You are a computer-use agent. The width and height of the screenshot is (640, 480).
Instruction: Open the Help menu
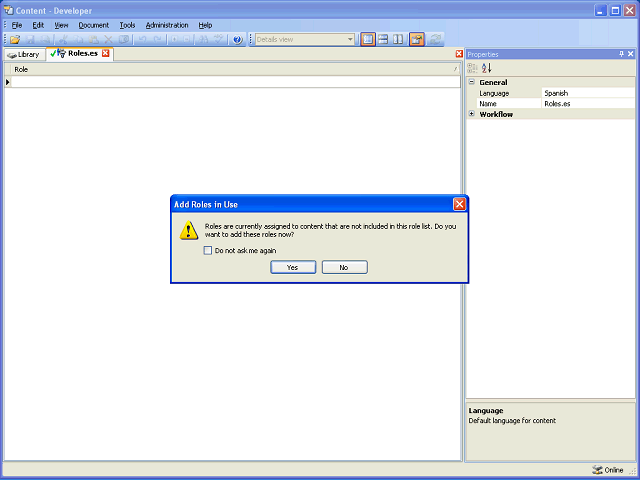[205, 25]
